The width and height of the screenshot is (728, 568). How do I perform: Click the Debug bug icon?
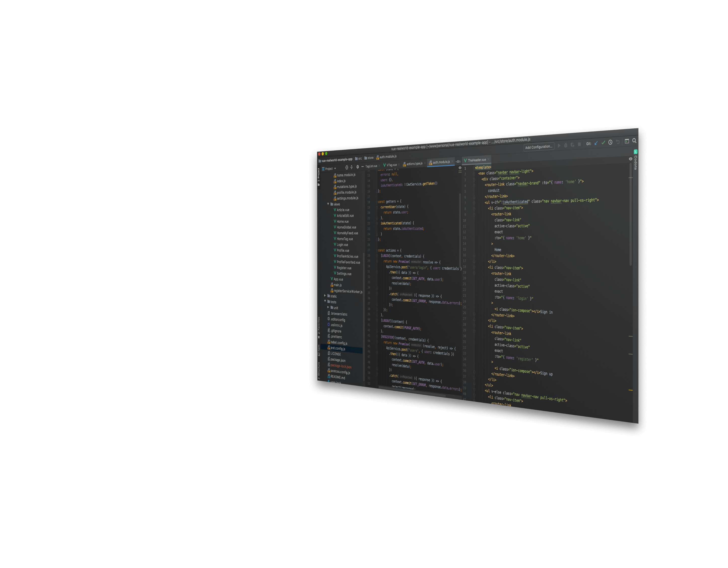[x=566, y=145]
